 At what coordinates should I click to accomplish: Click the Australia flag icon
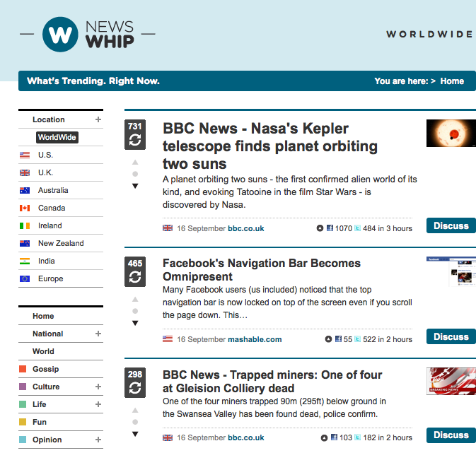click(x=25, y=190)
